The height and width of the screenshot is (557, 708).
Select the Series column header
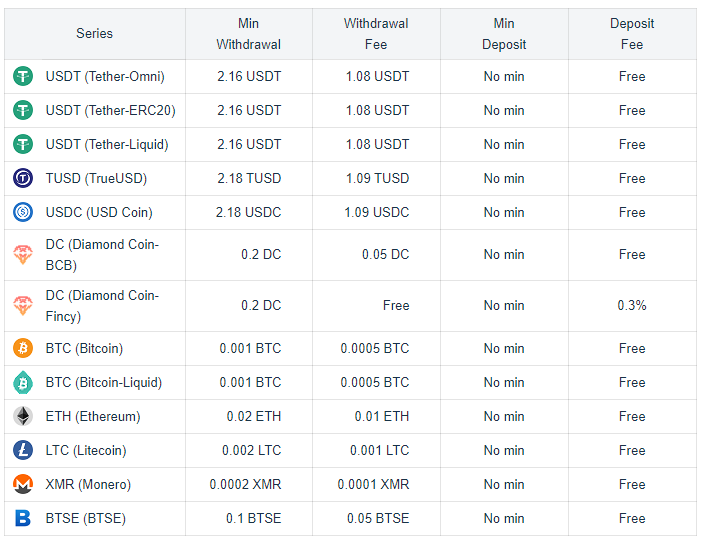(94, 33)
